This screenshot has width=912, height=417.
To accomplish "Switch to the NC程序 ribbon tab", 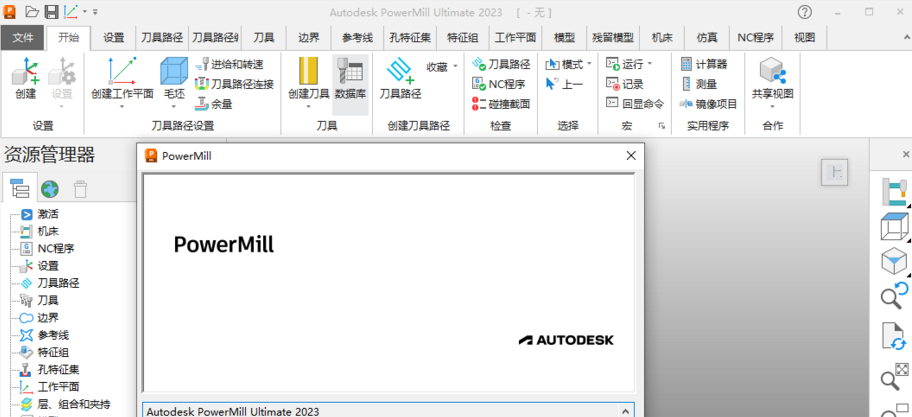I will tap(756, 38).
